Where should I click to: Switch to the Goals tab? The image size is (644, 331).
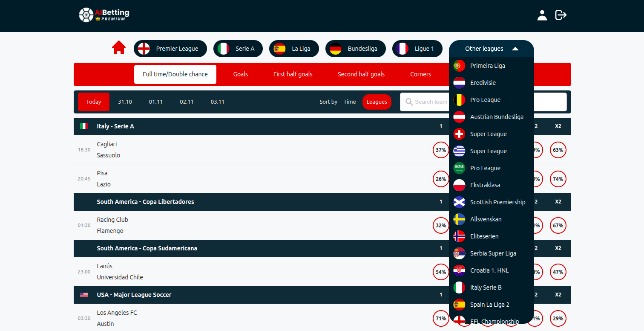click(240, 74)
